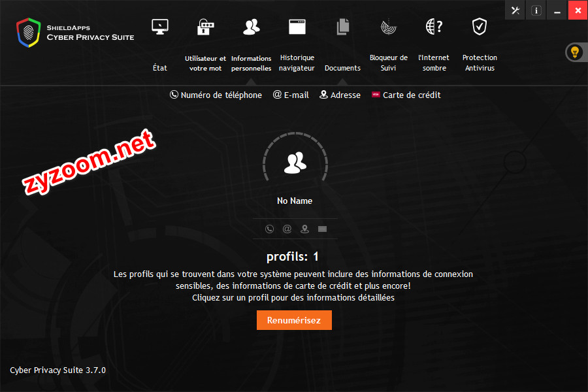
Task: Click the location pin icon under No Name
Action: pyautogui.click(x=304, y=229)
